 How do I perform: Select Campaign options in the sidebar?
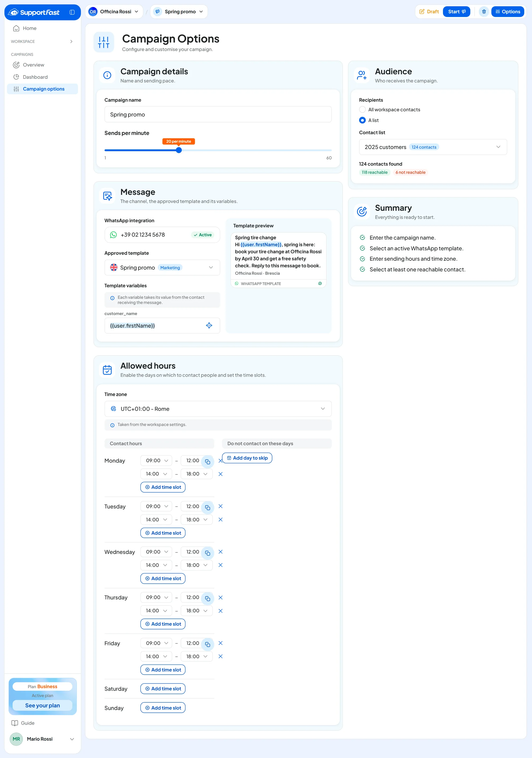[x=42, y=89]
